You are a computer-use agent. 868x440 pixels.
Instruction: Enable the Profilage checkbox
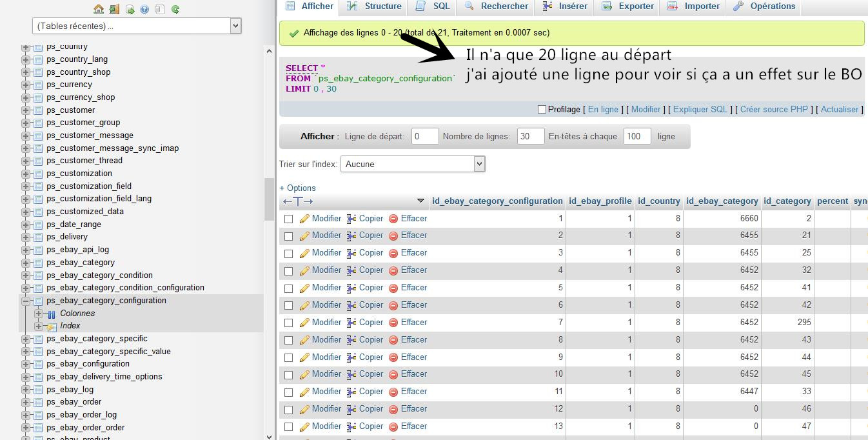(x=542, y=110)
